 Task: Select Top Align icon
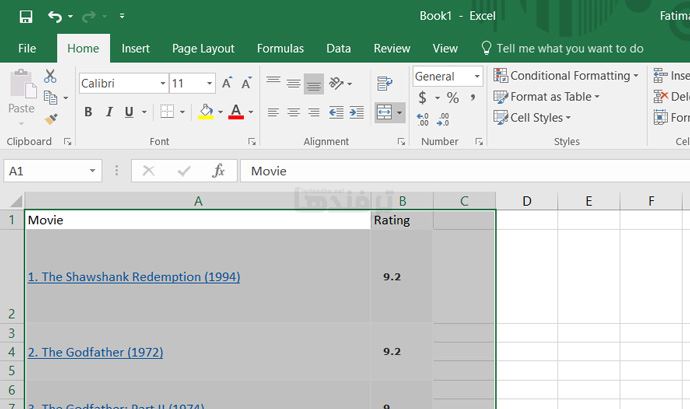tap(273, 83)
